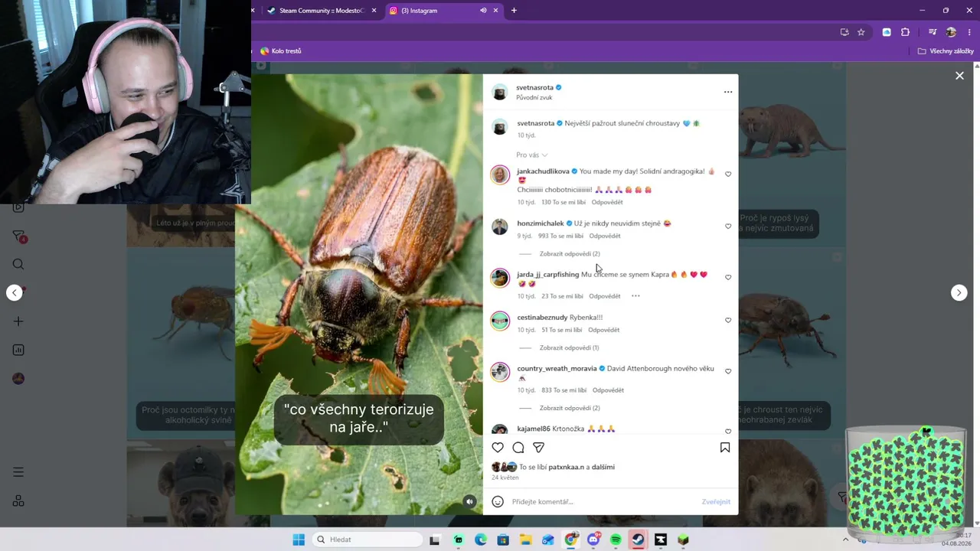Open the jankachudlikova commenter avatar
980x551 pixels.
tap(500, 175)
